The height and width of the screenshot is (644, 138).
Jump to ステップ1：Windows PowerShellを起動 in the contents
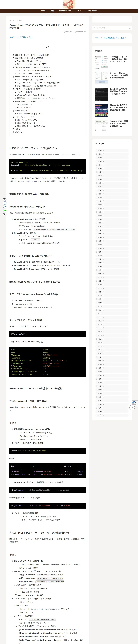[33, 71]
